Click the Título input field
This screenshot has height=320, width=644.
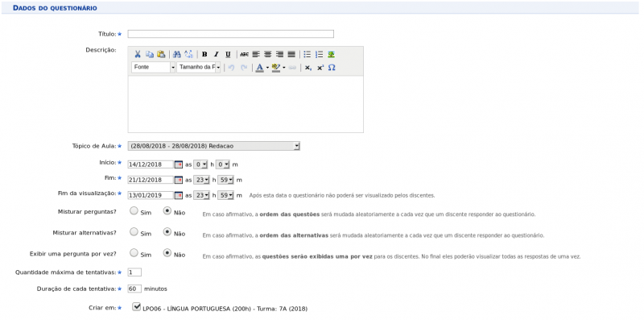tap(231, 34)
